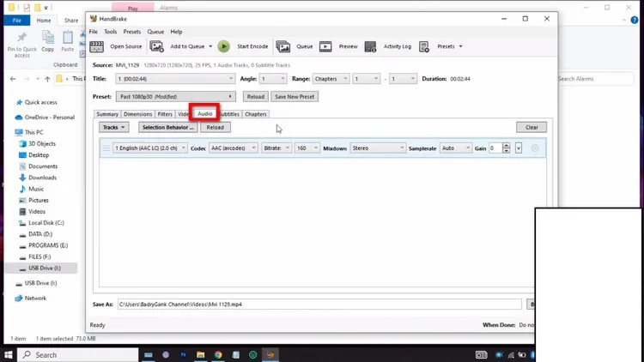Expand audio track advanced options arrow
Viewport: 644px width, 362px height.
(519, 148)
